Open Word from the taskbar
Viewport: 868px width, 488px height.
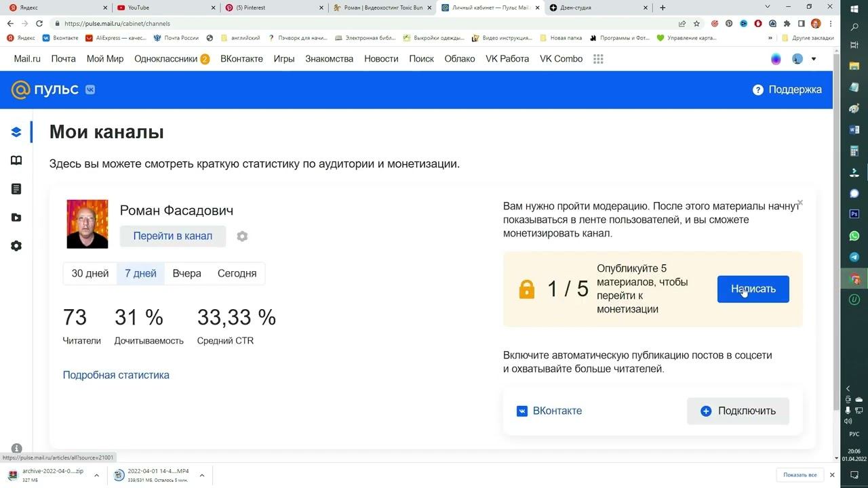[x=854, y=129]
